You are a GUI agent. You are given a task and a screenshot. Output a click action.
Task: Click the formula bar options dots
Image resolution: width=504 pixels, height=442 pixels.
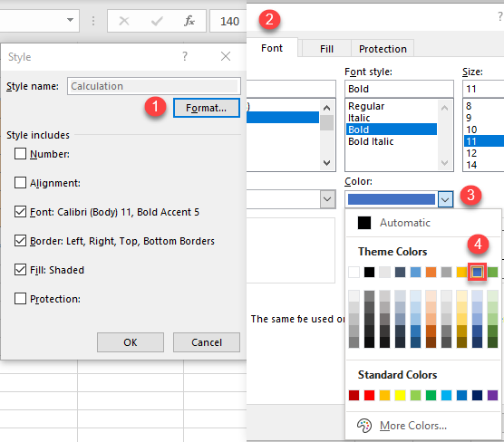(x=93, y=21)
